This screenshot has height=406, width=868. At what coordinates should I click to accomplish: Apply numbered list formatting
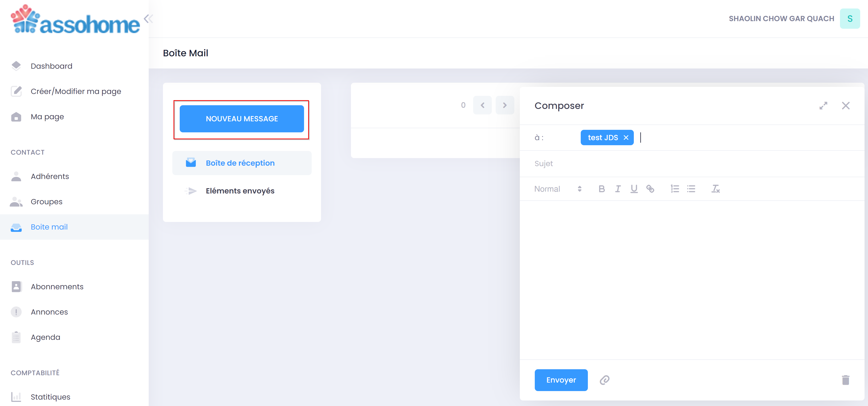[x=674, y=189]
